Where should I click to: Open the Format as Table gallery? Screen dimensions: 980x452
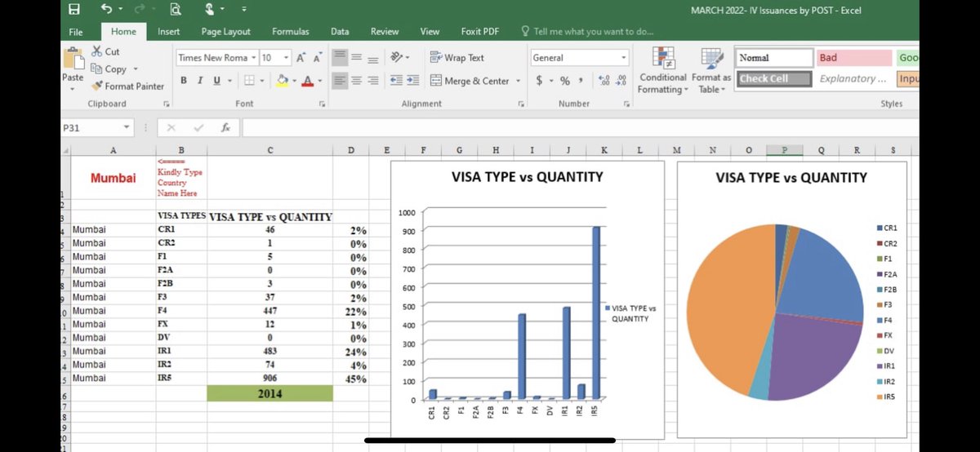pyautogui.click(x=711, y=72)
